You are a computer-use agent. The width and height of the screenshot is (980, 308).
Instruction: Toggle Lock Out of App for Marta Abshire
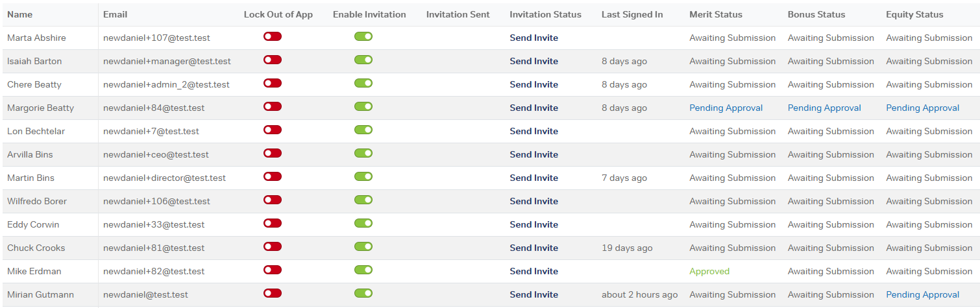click(x=273, y=37)
